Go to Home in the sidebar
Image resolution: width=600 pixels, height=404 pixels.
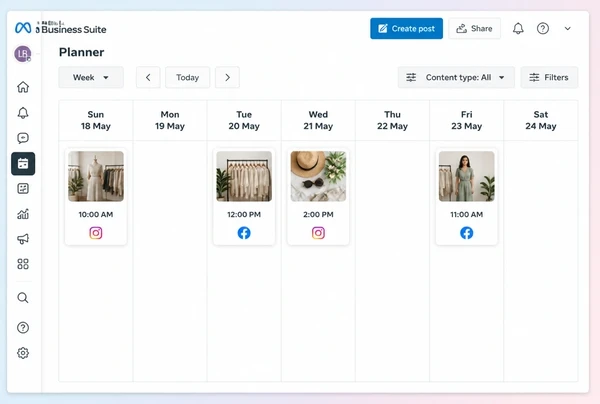click(x=23, y=87)
